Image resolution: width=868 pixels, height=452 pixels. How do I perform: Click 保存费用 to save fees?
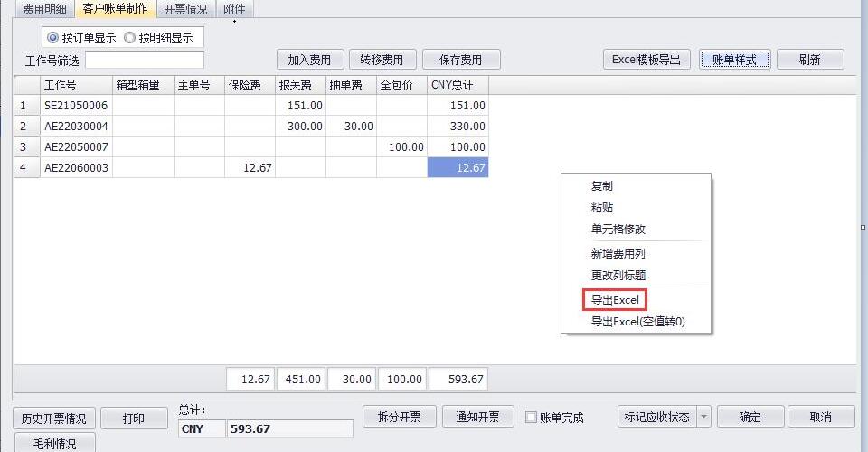(461, 60)
